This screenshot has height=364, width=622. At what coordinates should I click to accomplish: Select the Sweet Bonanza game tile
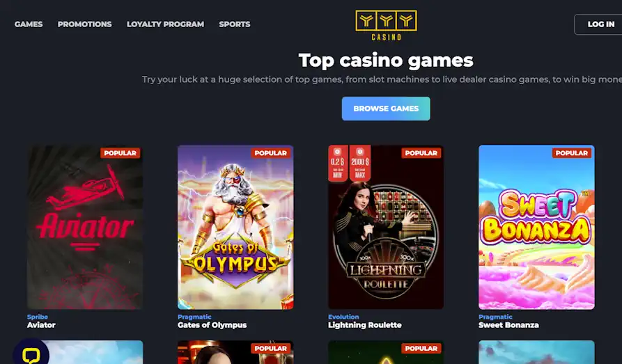pos(536,227)
